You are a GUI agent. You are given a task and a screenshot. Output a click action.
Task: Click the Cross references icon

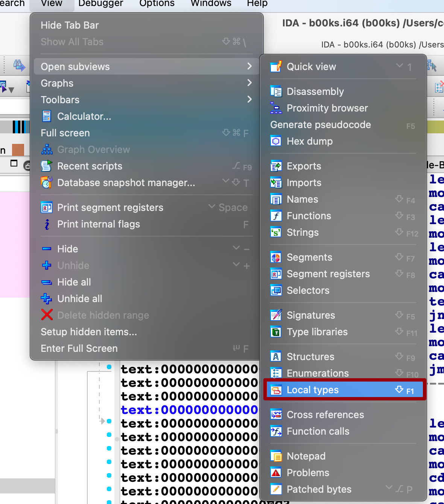coord(276,415)
